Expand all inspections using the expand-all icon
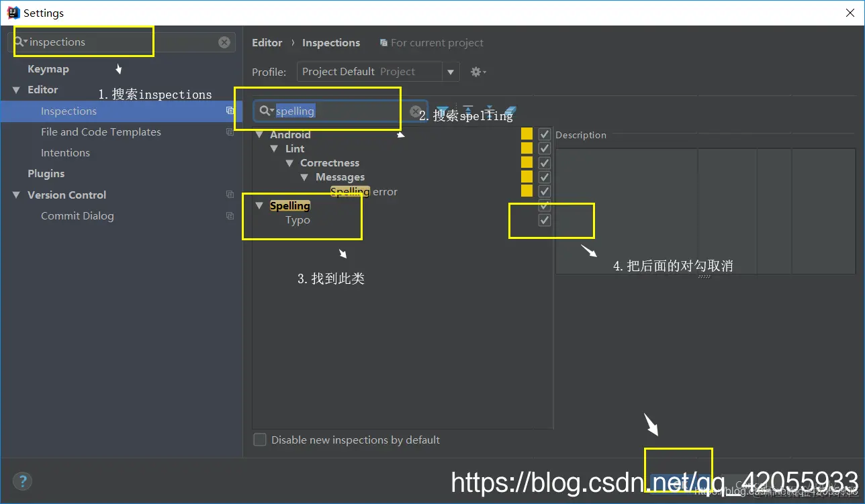The width and height of the screenshot is (865, 504). click(x=468, y=109)
